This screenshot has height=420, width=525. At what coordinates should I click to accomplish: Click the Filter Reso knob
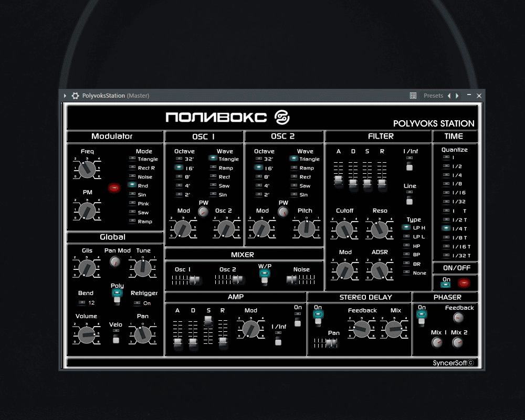click(380, 230)
